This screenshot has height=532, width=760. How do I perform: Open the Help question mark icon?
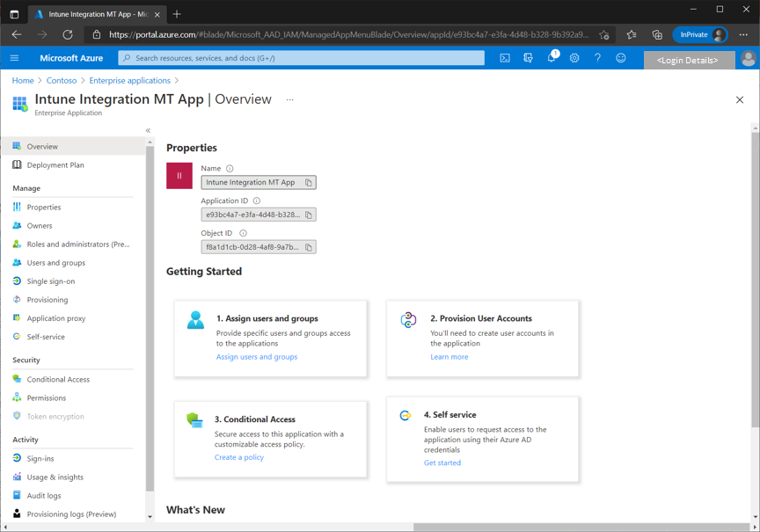pyautogui.click(x=597, y=58)
